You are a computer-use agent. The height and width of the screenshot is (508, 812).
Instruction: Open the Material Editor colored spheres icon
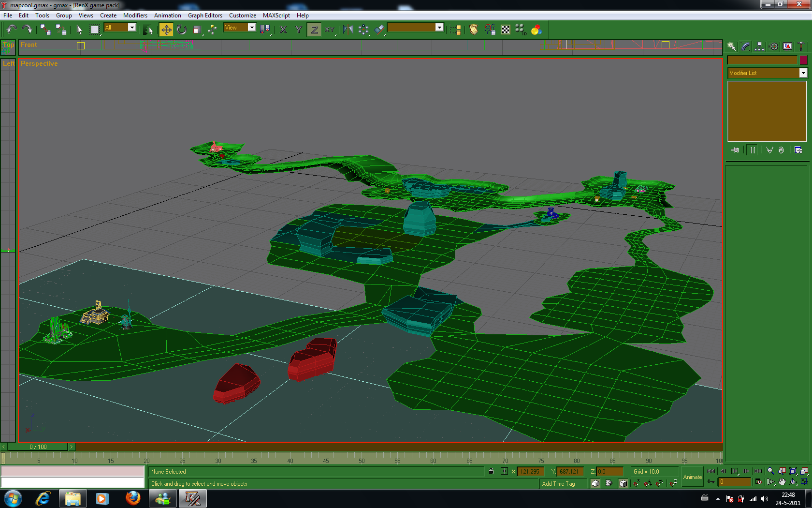pyautogui.click(x=536, y=30)
